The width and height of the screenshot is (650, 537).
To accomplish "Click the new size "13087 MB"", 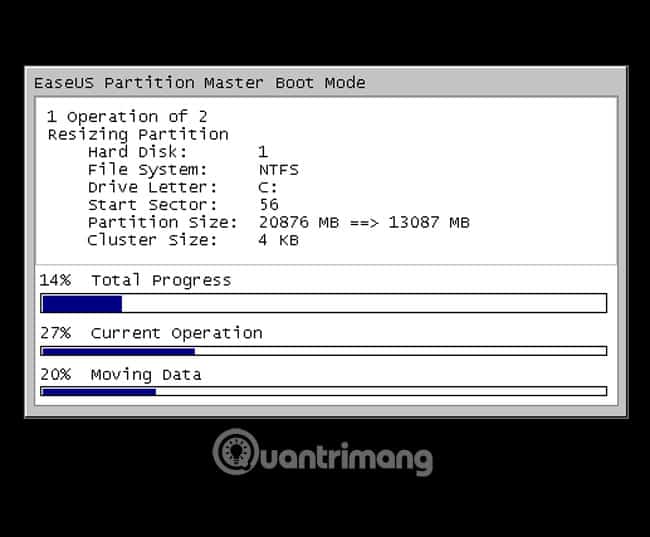I will 429,223.
